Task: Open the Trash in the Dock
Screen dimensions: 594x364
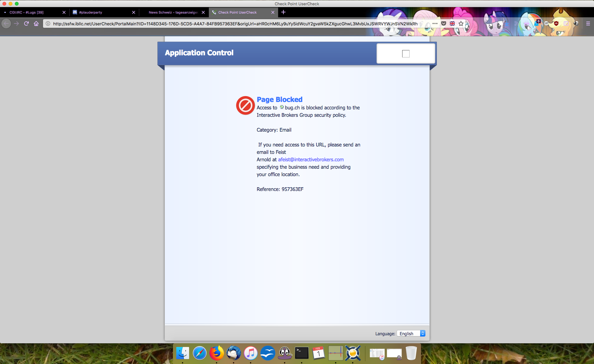Action: [411, 353]
